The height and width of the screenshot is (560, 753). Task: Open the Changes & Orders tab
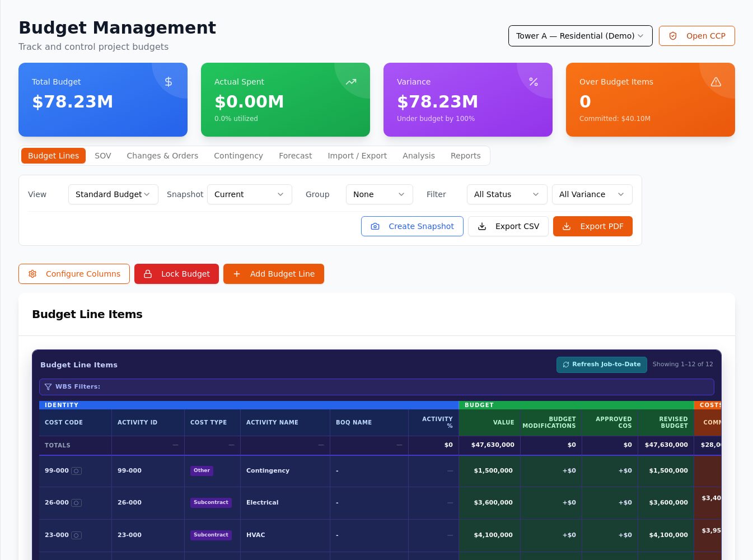click(x=162, y=156)
